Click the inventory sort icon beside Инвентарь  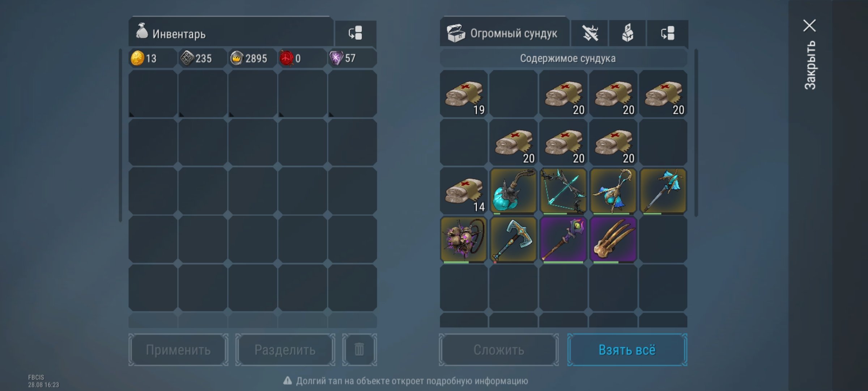[356, 33]
